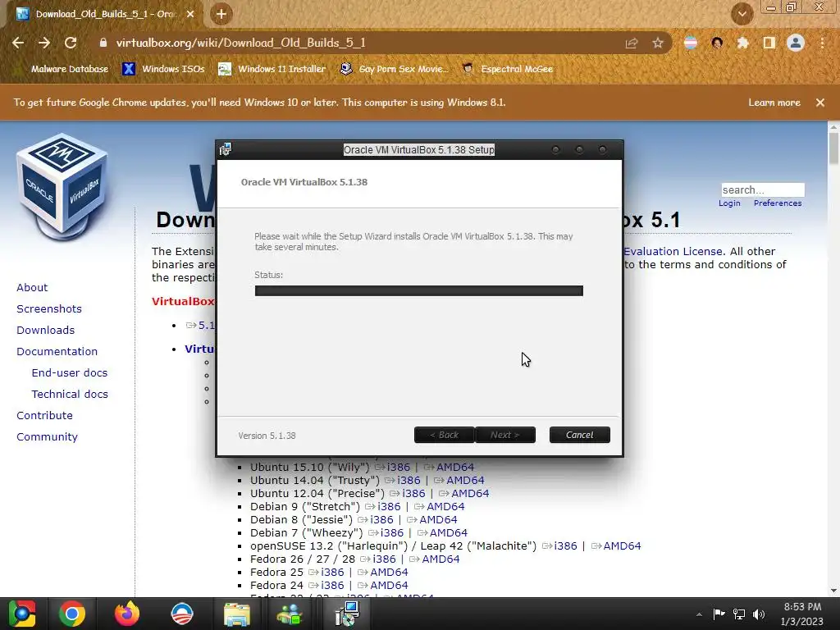Click Learn more in update notice
The height and width of the screenshot is (630, 840).
pos(774,103)
